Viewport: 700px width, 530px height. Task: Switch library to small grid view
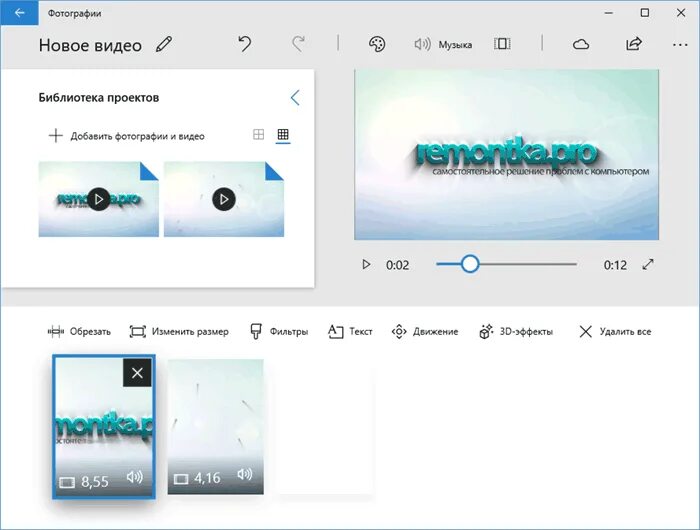pyautogui.click(x=283, y=134)
